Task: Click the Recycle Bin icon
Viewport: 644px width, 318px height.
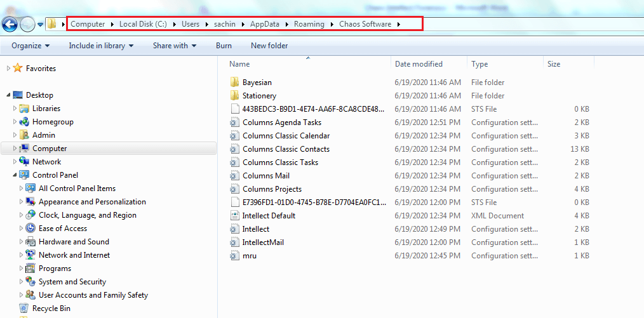Action: tap(24, 308)
